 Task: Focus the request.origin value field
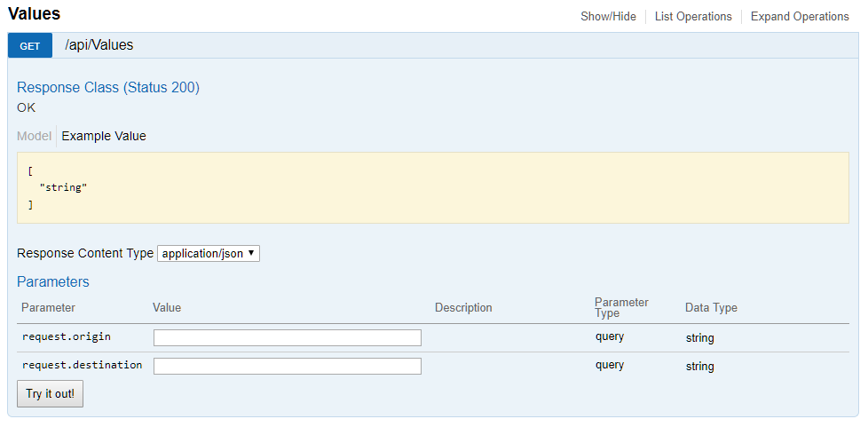click(x=288, y=338)
